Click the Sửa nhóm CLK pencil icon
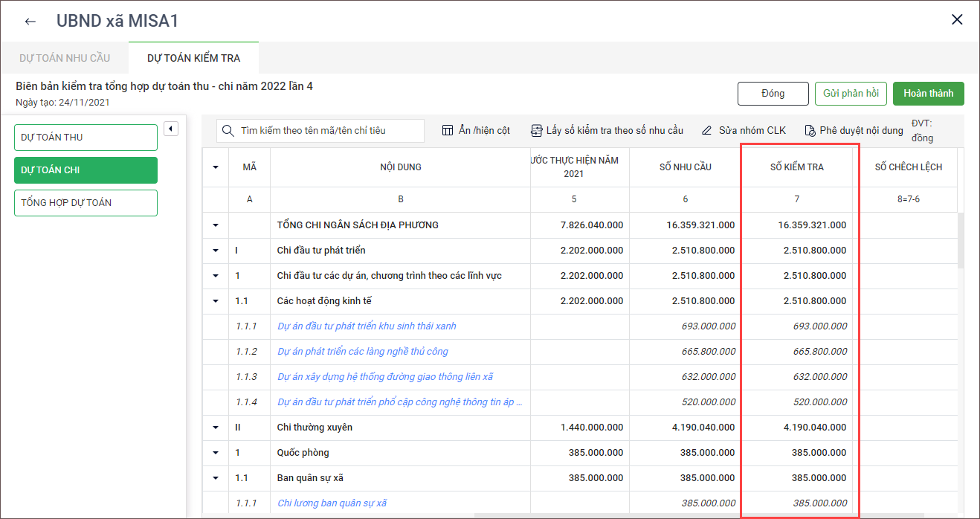This screenshot has width=980, height=519. click(706, 131)
